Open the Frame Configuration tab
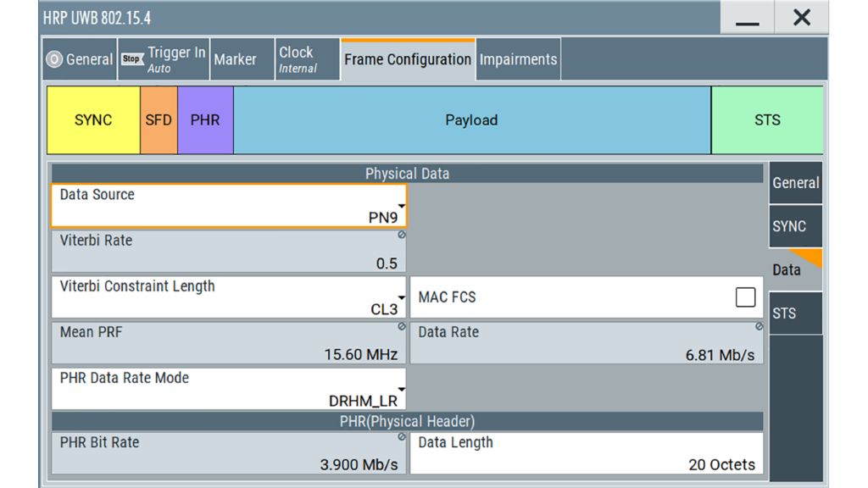Image resolution: width=868 pixels, height=488 pixels. point(407,59)
